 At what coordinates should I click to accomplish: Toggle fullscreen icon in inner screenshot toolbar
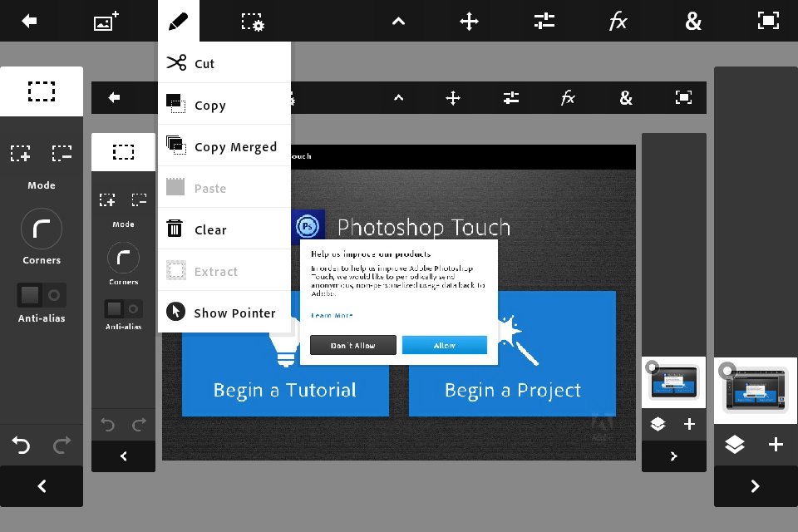pyautogui.click(x=683, y=97)
